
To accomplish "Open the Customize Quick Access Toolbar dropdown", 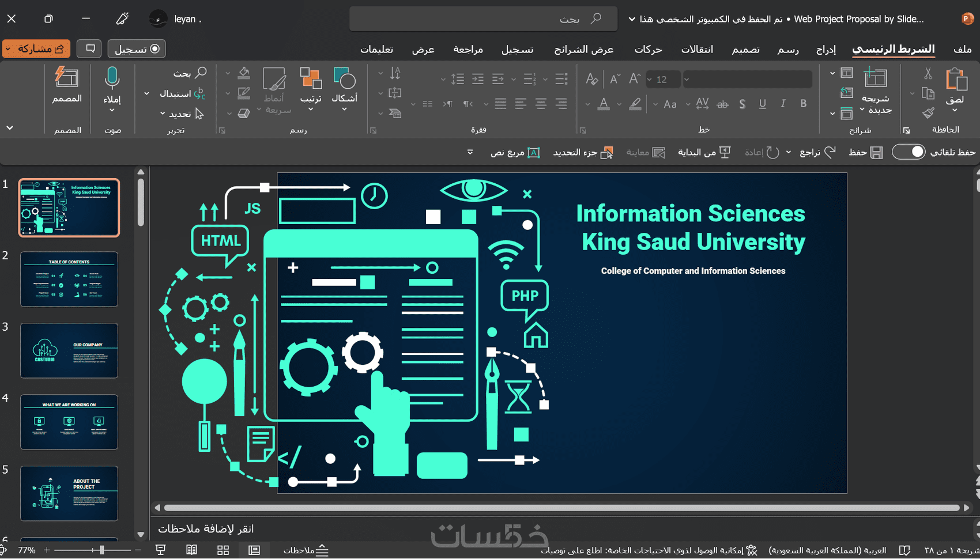I will click(x=470, y=152).
